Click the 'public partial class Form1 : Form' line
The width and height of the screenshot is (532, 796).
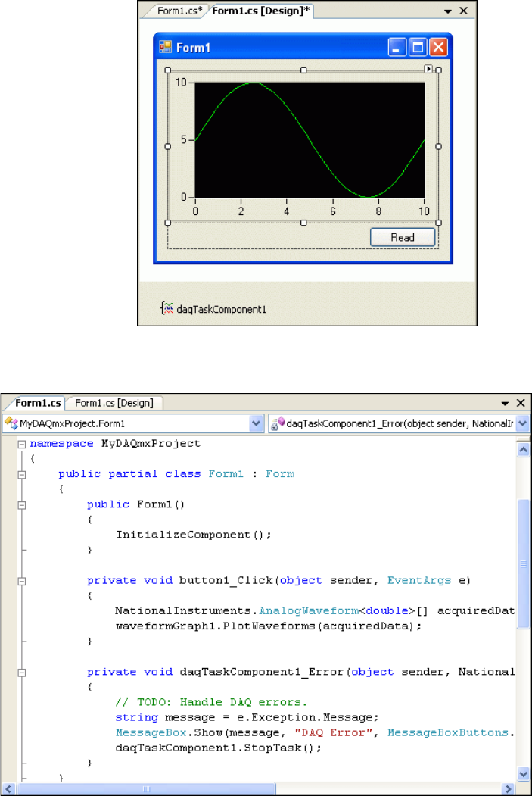tap(176, 473)
